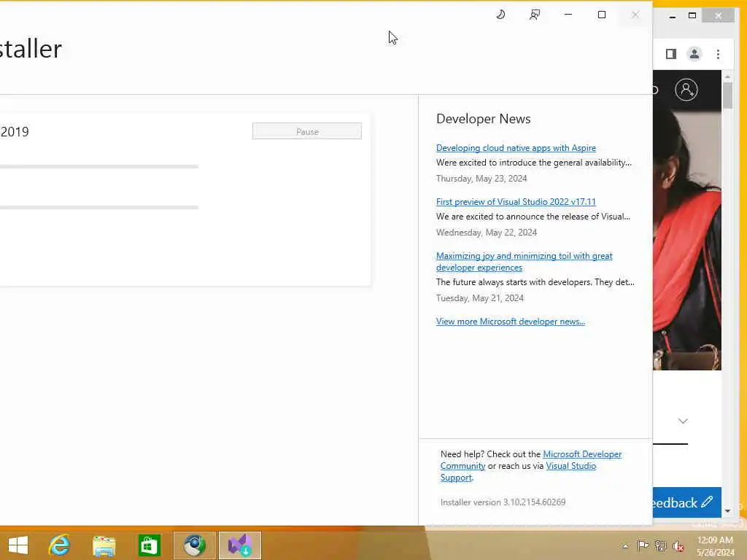Open the Windows Start button
Viewport: 747px width, 560px height.
pos(18,545)
